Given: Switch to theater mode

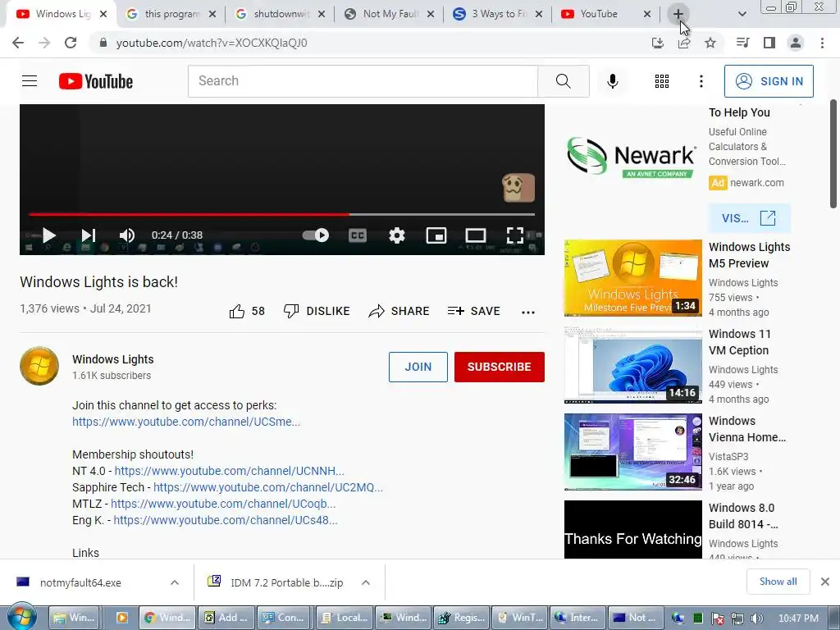Looking at the screenshot, I should pos(476,235).
